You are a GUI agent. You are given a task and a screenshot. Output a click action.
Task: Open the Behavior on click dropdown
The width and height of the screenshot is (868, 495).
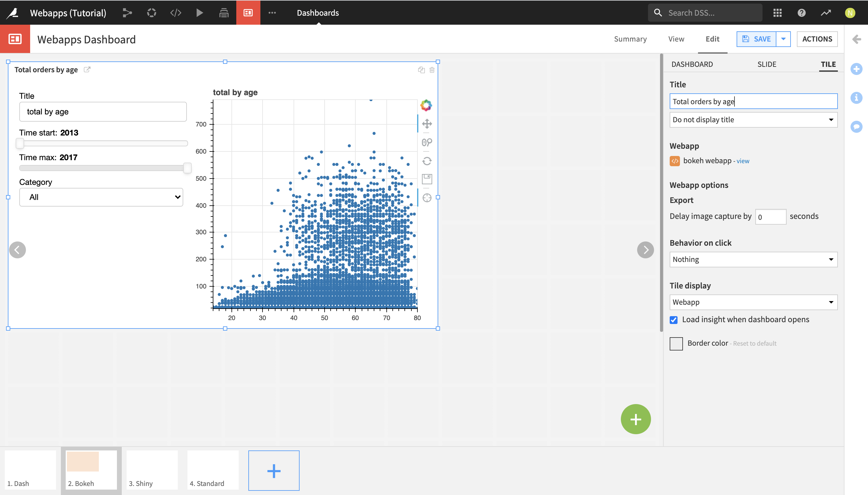[x=753, y=260]
